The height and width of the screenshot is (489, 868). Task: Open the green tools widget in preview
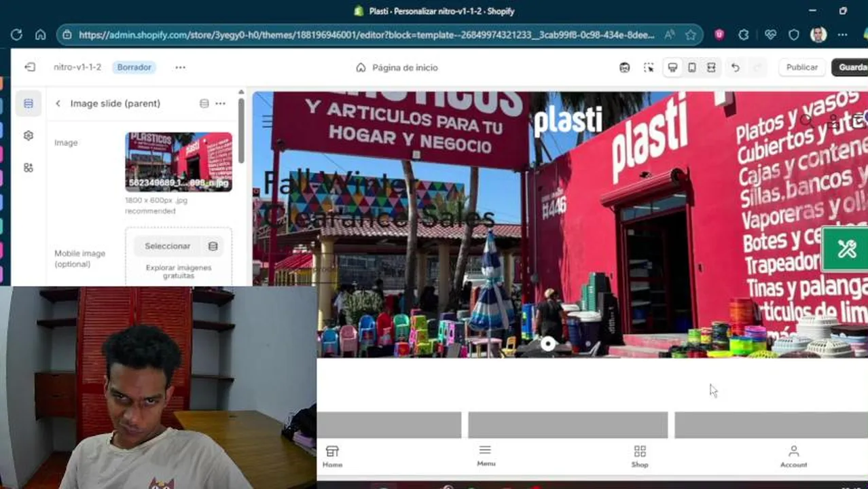(x=845, y=249)
